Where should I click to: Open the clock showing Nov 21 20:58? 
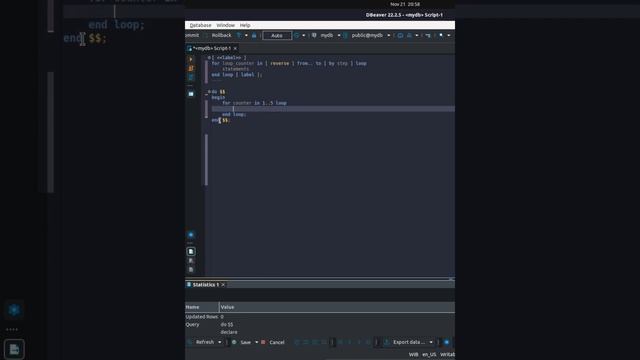pyautogui.click(x=405, y=4)
